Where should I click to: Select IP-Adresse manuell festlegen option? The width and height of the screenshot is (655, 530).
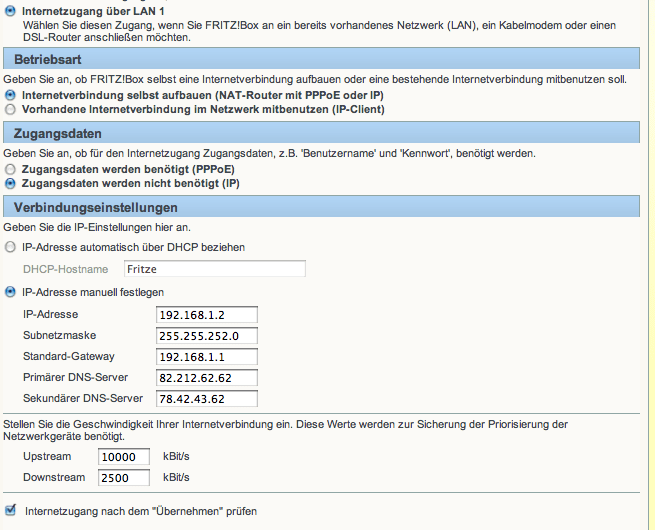coord(10,292)
